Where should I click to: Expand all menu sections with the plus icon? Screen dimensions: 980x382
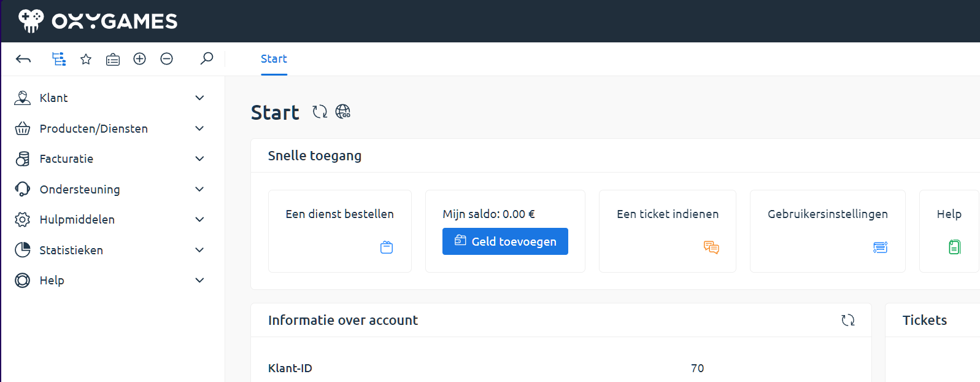click(x=140, y=59)
